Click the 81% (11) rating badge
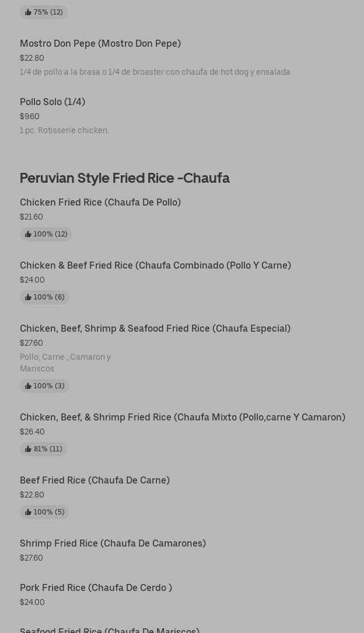Viewport: 364px width, 633px height. click(x=44, y=449)
